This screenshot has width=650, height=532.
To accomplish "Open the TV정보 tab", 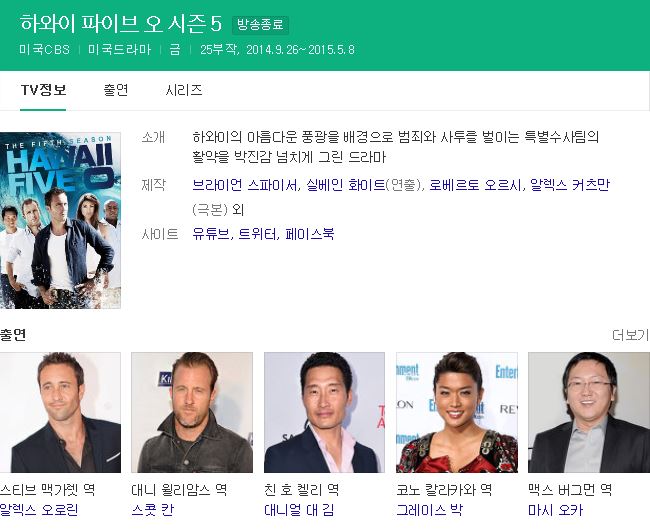I will [x=43, y=90].
